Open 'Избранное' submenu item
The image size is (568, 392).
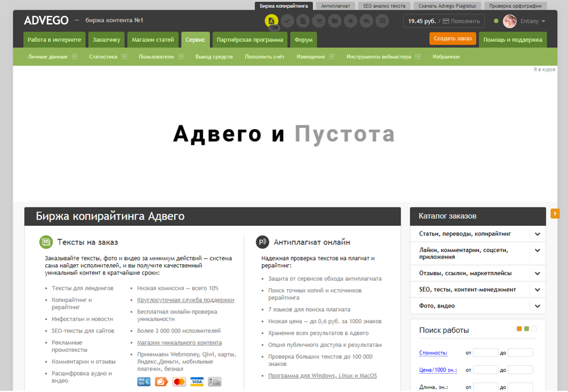(446, 57)
